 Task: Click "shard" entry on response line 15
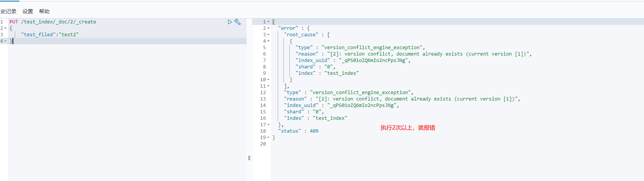(304, 112)
